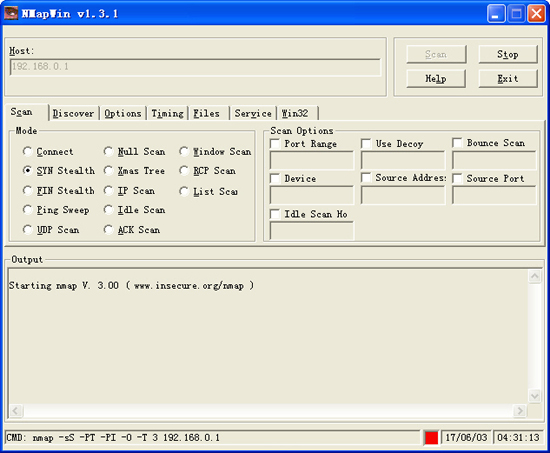The image size is (550, 453).
Task: Click the CMD nmap command status text
Action: click(113, 438)
